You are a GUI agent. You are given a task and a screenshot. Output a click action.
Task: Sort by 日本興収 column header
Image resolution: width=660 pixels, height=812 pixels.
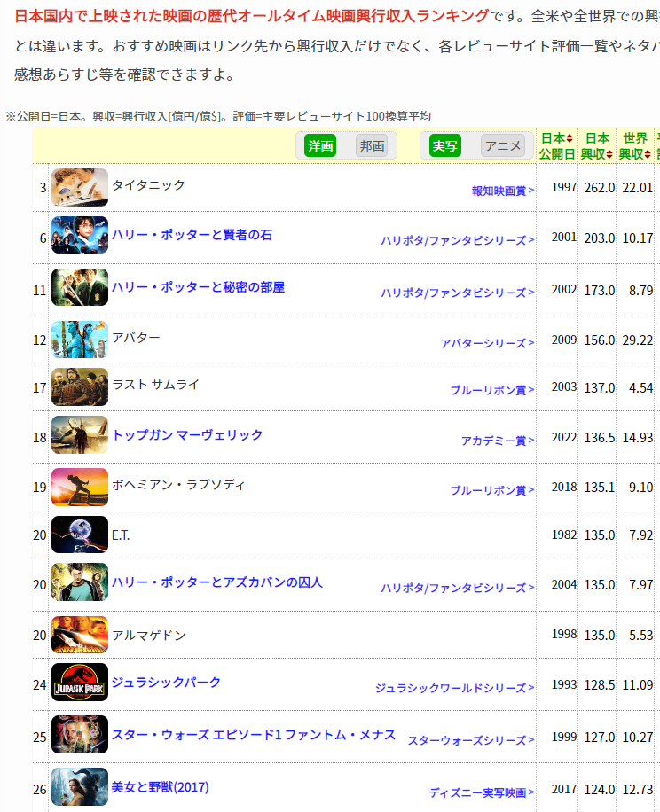597,146
